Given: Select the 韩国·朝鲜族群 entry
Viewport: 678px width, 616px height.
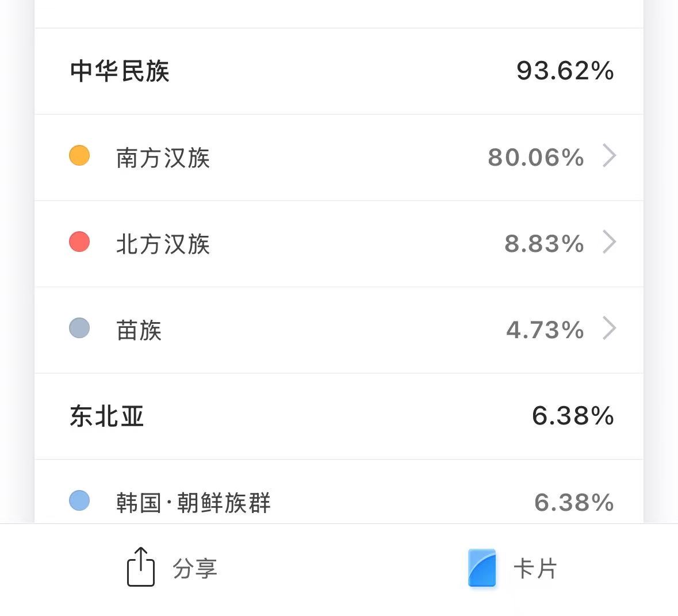Looking at the screenshot, I should 193,502.
